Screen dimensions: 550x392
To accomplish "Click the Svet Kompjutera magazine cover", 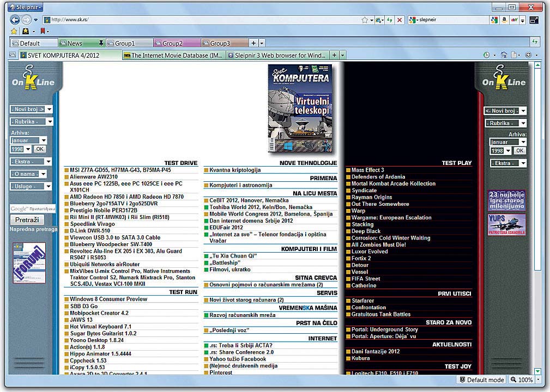I will (300, 108).
